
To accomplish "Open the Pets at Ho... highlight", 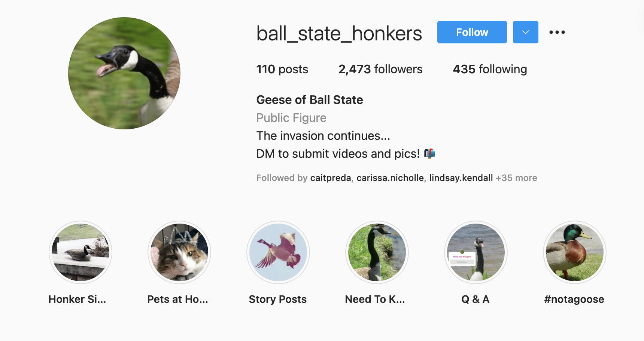I will pyautogui.click(x=179, y=252).
